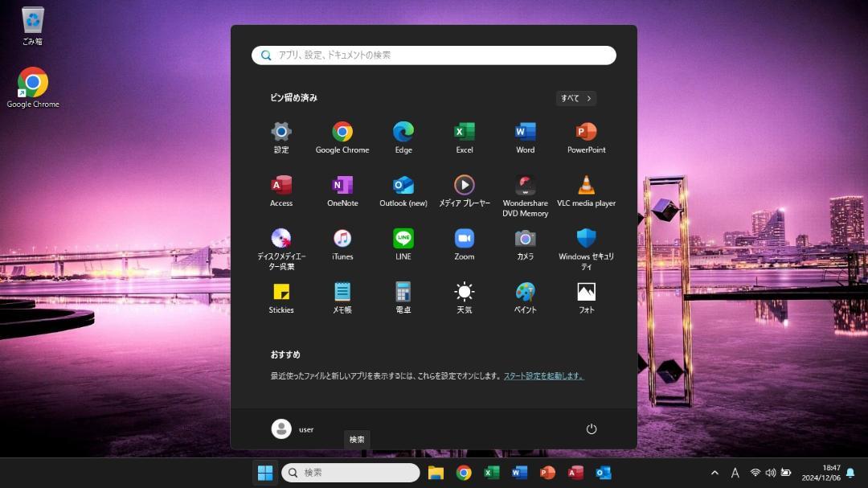The height and width of the screenshot is (488, 868).
Task: Open Word from the taskbar
Action: click(x=519, y=473)
